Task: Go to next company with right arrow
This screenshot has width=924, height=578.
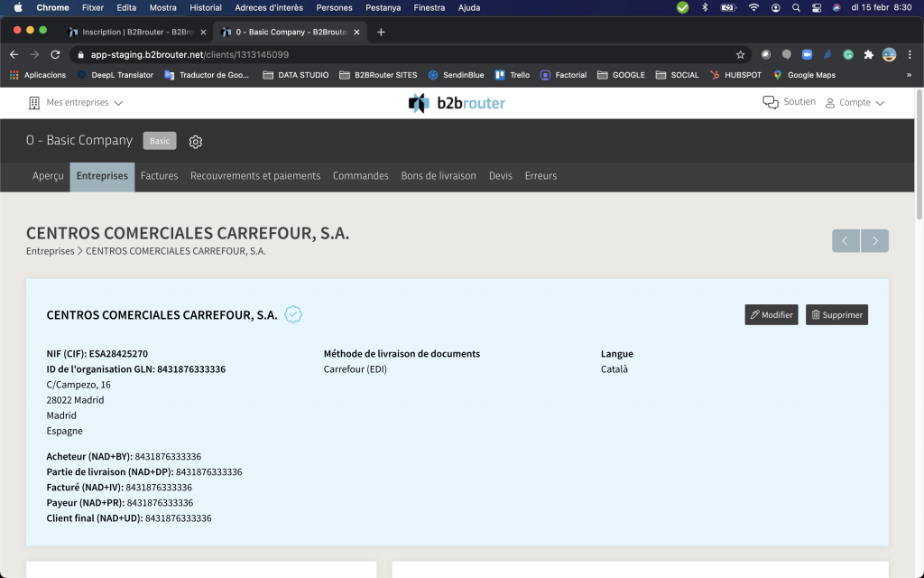Action: click(x=874, y=240)
